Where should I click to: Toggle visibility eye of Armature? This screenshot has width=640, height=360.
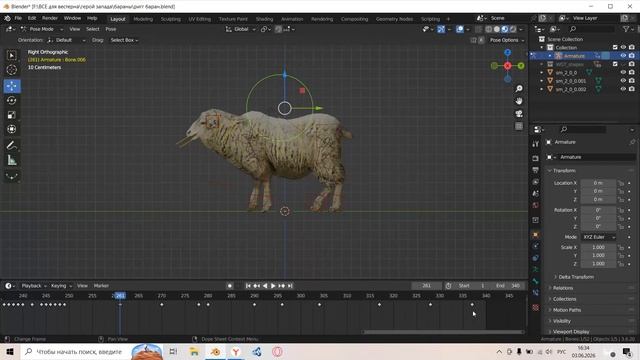623,56
